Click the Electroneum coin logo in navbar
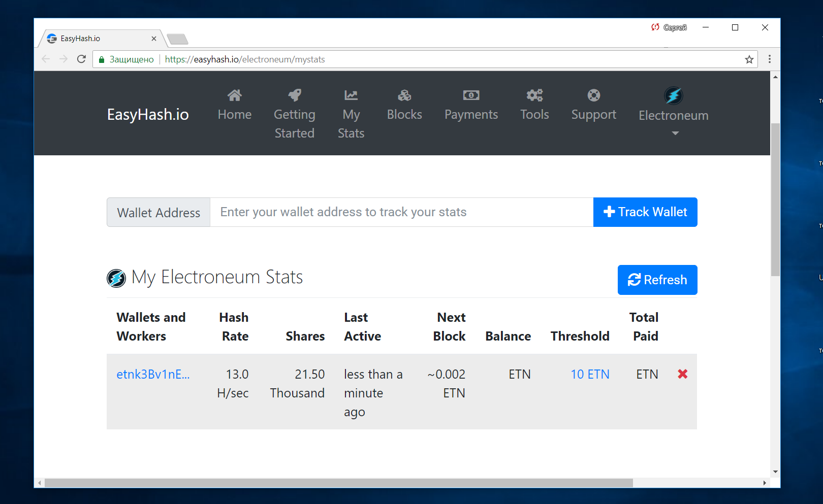The image size is (823, 504). 674,95
